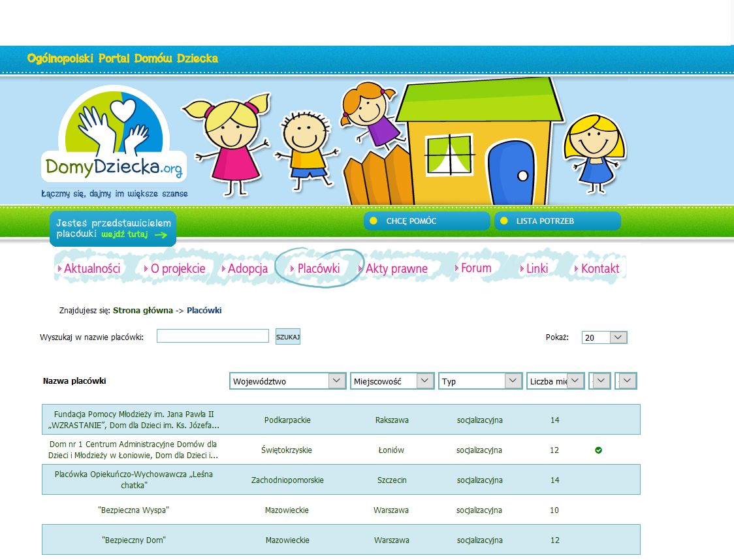Click the DomyDziecka.org logo
734x560 pixels.
pyautogui.click(x=114, y=134)
